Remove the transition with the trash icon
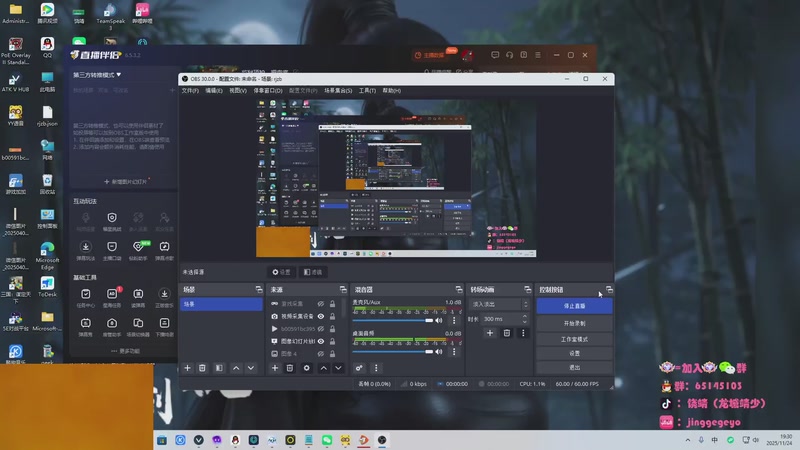800x450 pixels. (507, 333)
